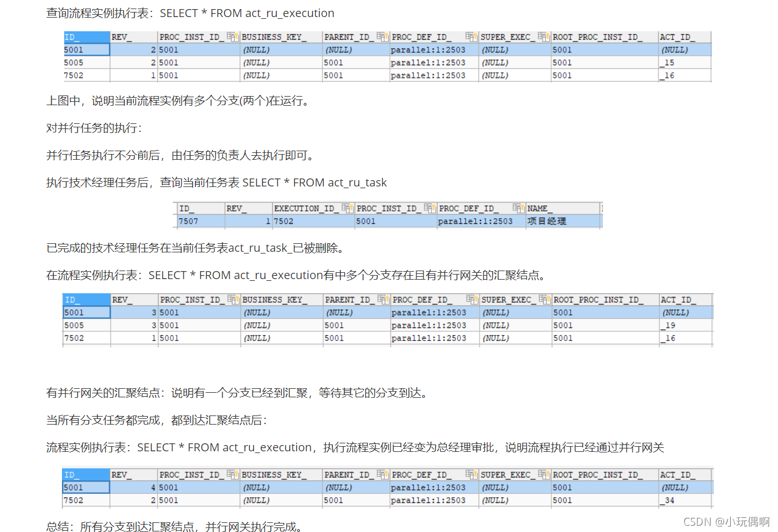Click ACT_ID_ header in table containing _34
The width and height of the screenshot is (778, 532).
click(x=685, y=475)
